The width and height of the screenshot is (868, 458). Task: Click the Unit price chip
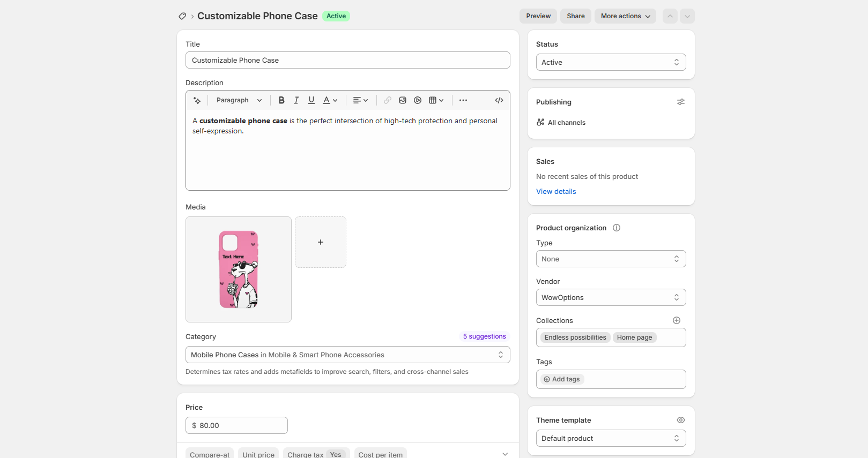tap(258, 454)
